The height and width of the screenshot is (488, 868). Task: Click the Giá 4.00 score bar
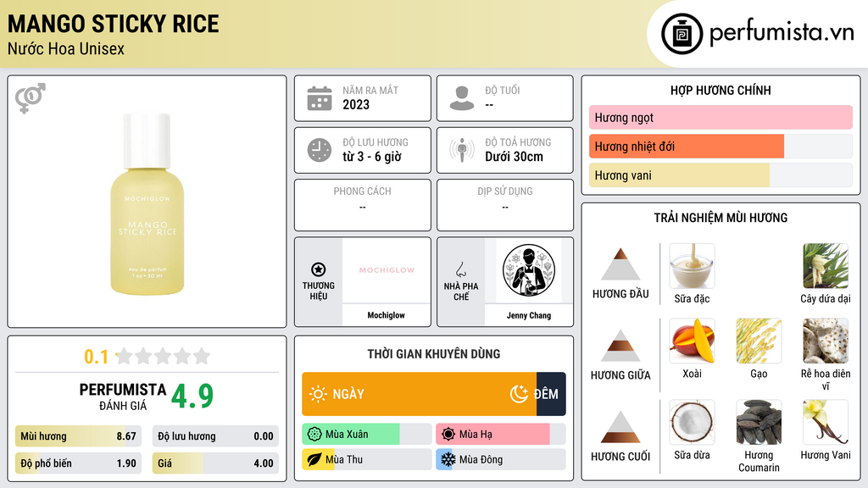pos(215,463)
